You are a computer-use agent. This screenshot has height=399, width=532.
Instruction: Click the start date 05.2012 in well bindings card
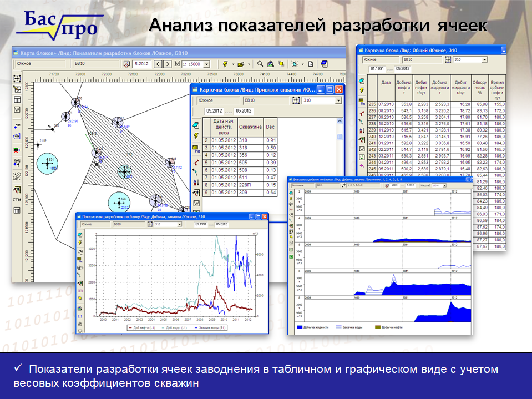coord(214,111)
